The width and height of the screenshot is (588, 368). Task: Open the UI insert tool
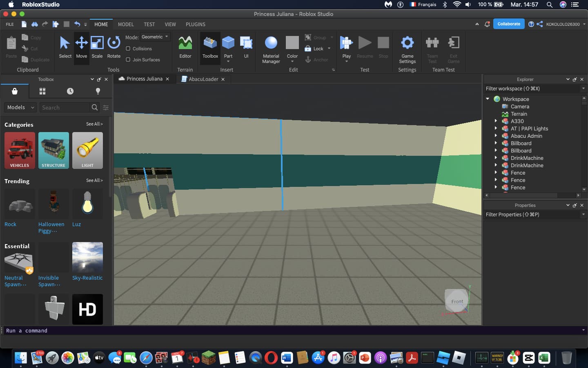(246, 47)
